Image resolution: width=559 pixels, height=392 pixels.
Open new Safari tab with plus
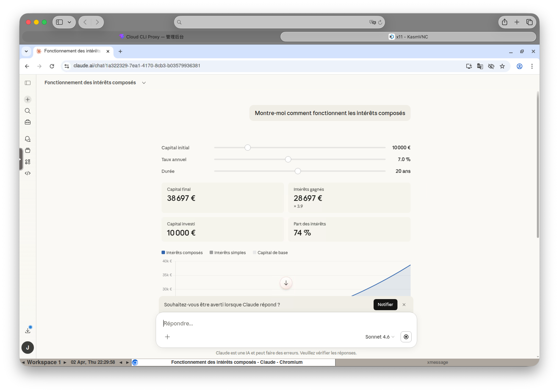[517, 22]
